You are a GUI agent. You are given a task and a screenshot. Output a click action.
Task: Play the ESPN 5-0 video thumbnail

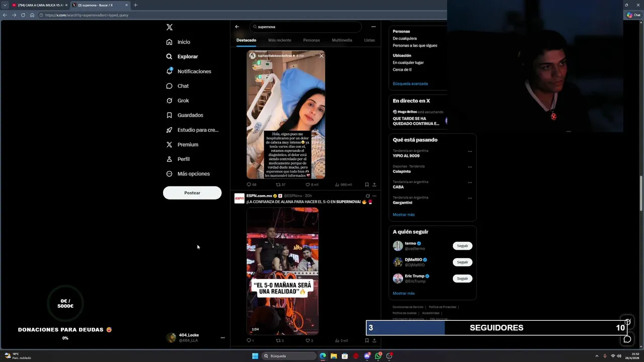pyautogui.click(x=282, y=271)
